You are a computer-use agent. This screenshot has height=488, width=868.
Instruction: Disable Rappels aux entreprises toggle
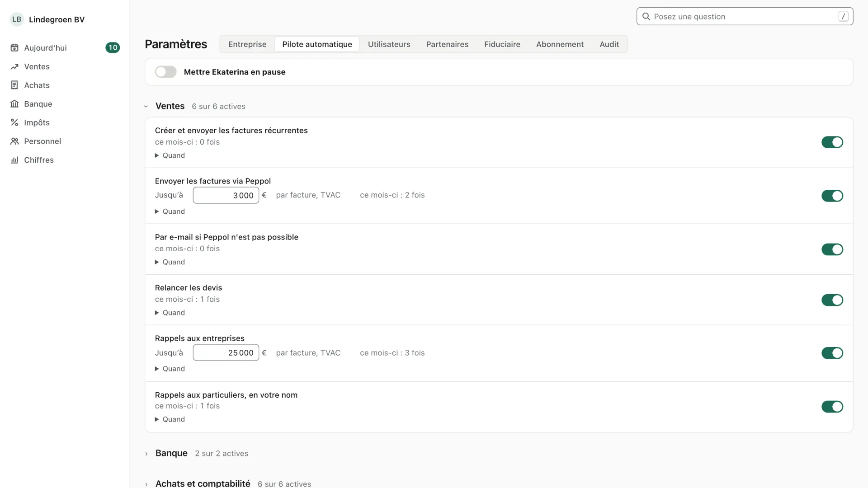coord(832,353)
